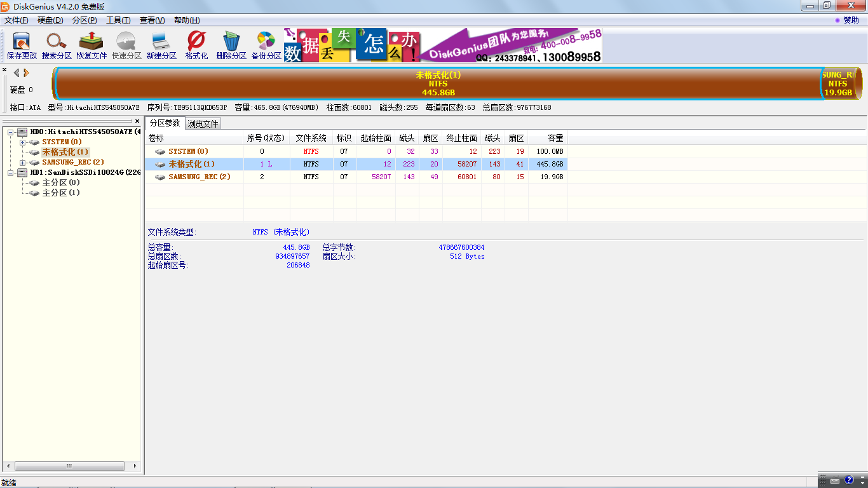Select the 未格式化(1) 445.8GB partition bar
Screen dimensions: 868x488
(438, 83)
